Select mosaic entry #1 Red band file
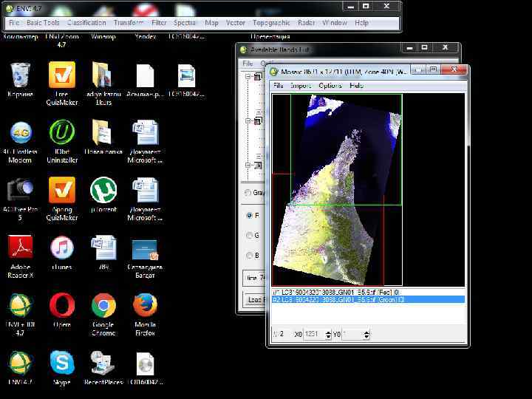Image resolution: width=532 pixels, height=399 pixels. click(368, 292)
